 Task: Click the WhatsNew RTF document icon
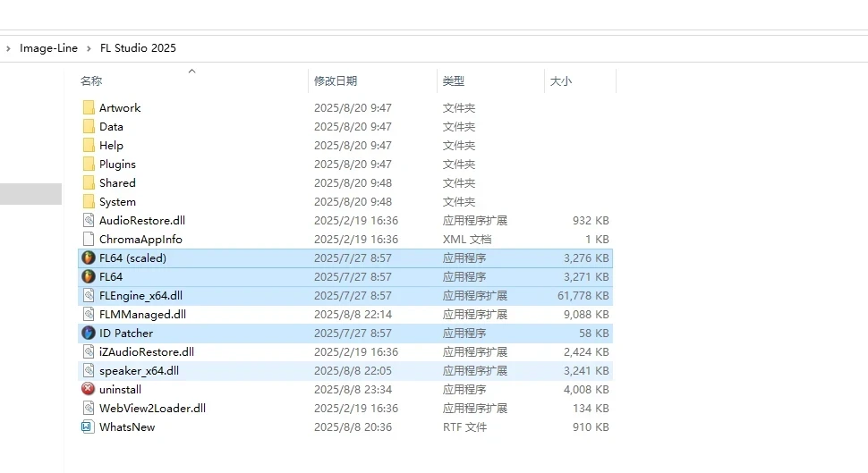pos(88,427)
